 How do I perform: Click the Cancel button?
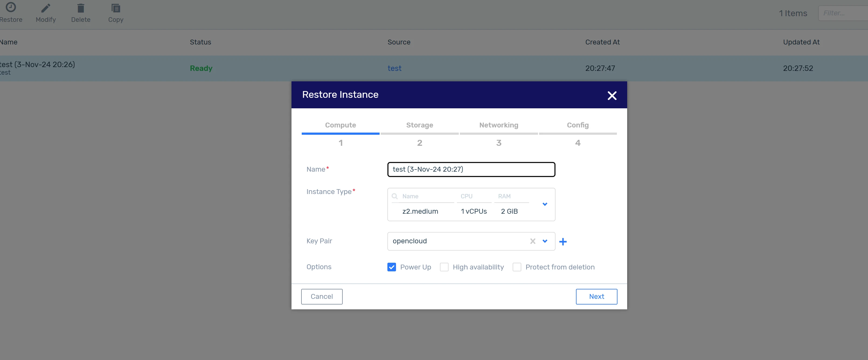coord(321,296)
